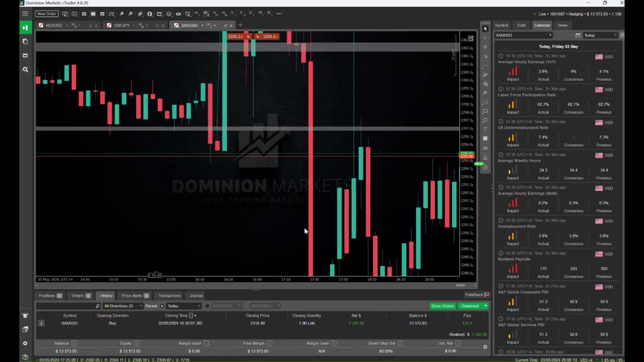Viewport: 644px width, 362px height.
Task: Click the Done Orders button
Action: pyautogui.click(x=443, y=306)
